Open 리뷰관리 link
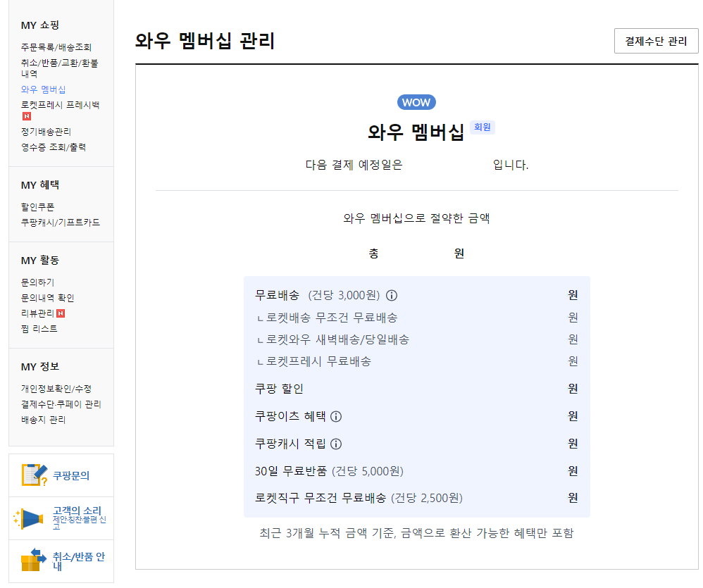This screenshot has width=703, height=588. pos(37,313)
